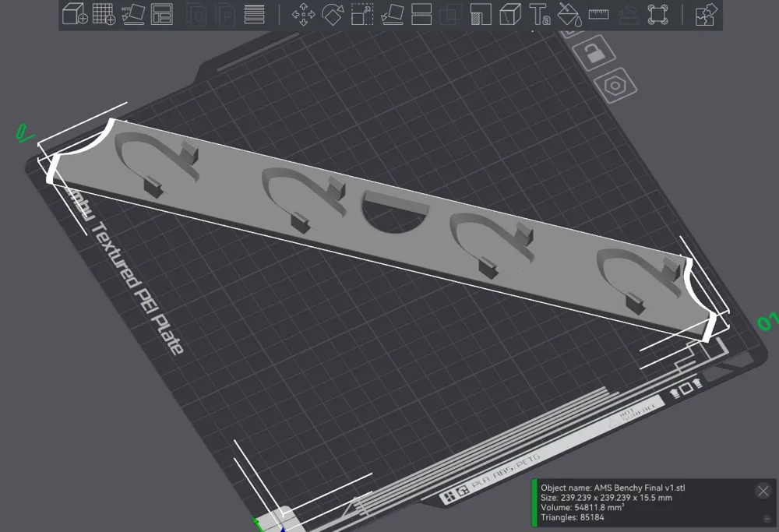Open the Assembly view puzzle icon
Image resolution: width=779 pixels, height=532 pixels.
pos(706,14)
